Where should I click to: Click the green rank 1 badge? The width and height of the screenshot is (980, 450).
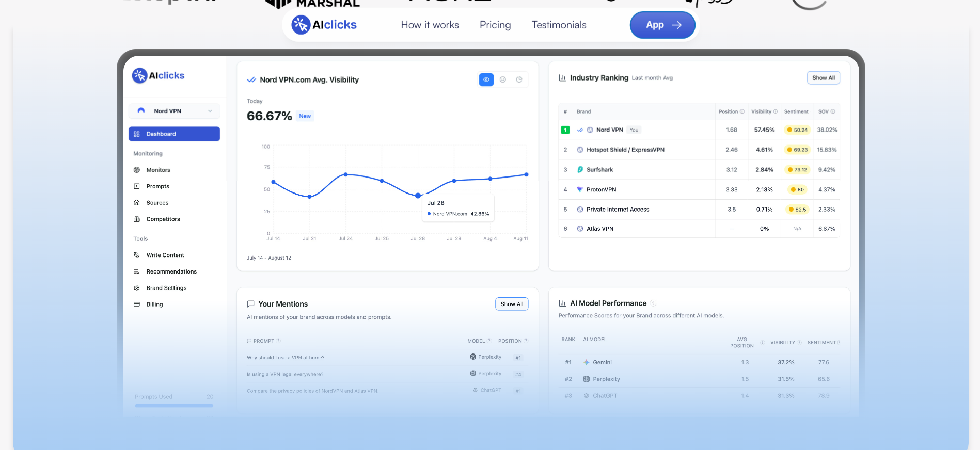pyautogui.click(x=565, y=130)
